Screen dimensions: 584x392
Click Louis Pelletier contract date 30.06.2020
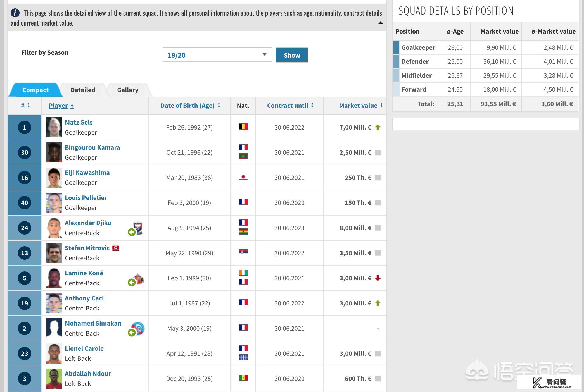(289, 203)
